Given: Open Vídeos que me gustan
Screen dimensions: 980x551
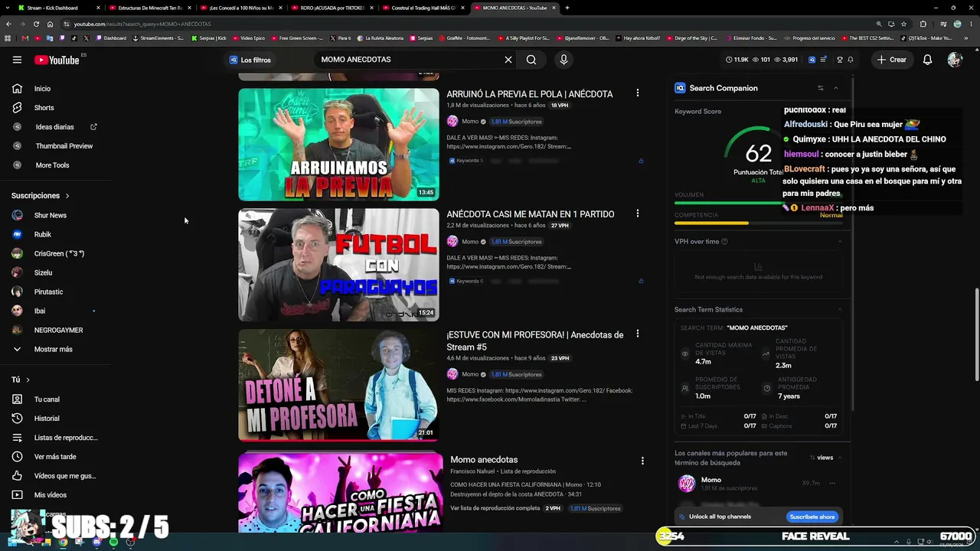Looking at the screenshot, I should coord(65,476).
